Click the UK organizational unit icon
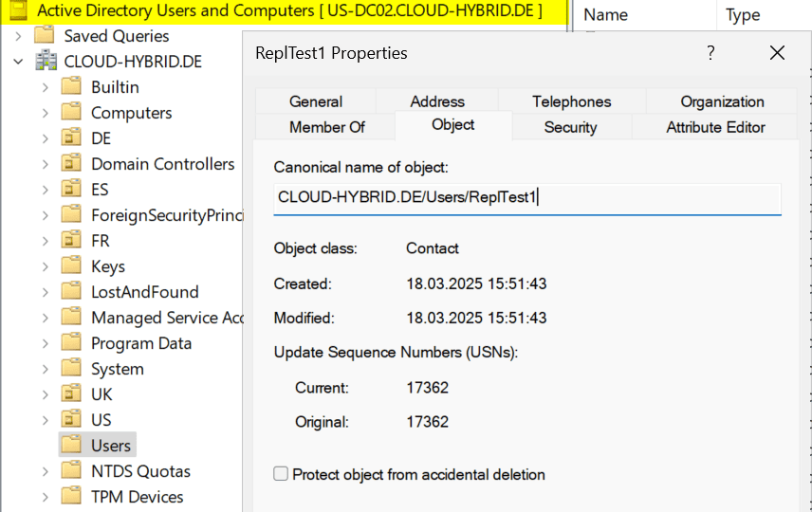This screenshot has height=512, width=812. click(71, 394)
